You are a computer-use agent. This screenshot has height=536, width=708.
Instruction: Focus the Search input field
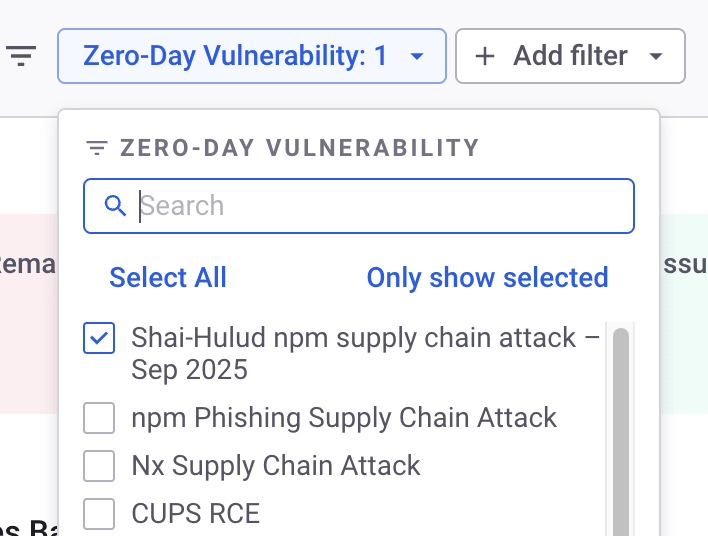[x=359, y=206]
